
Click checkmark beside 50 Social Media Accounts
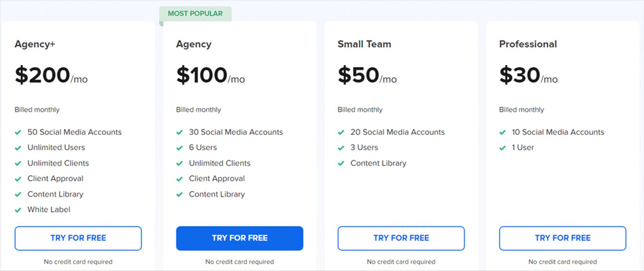18,132
